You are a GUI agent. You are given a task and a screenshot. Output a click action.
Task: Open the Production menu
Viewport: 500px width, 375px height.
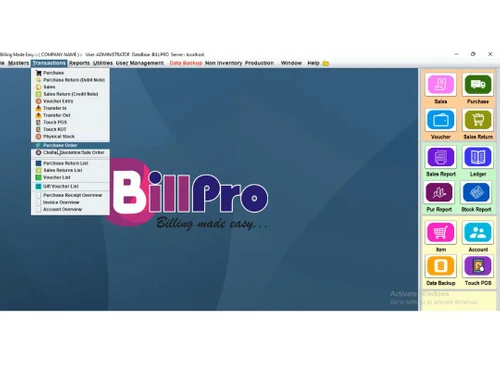point(259,63)
